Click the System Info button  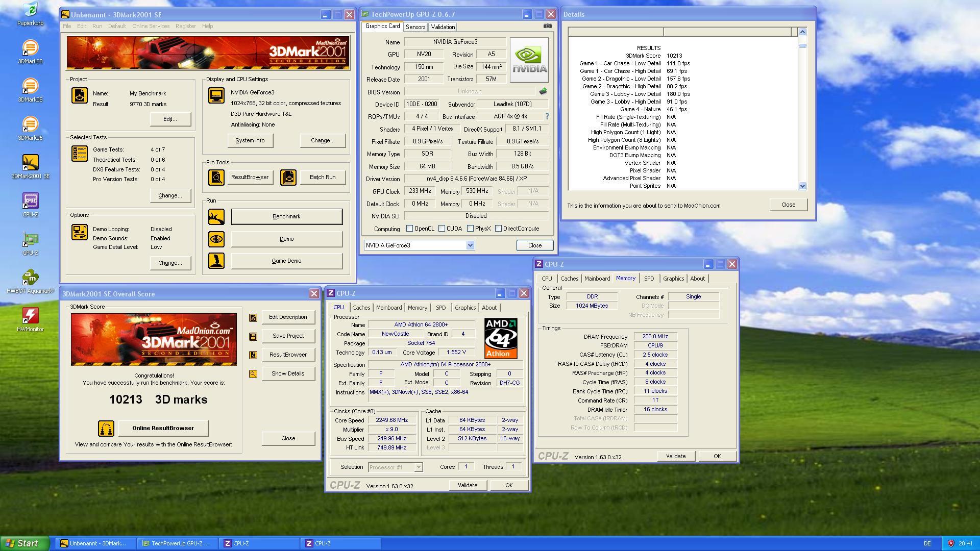point(250,141)
